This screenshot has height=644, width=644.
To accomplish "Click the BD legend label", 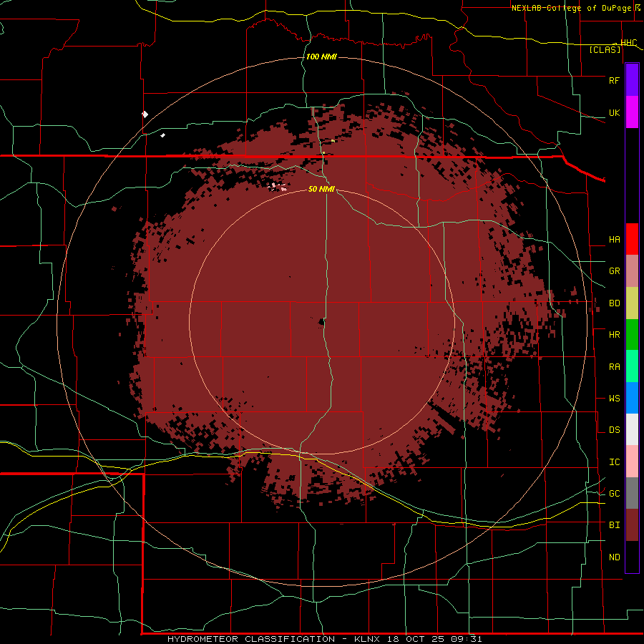I will (x=614, y=303).
